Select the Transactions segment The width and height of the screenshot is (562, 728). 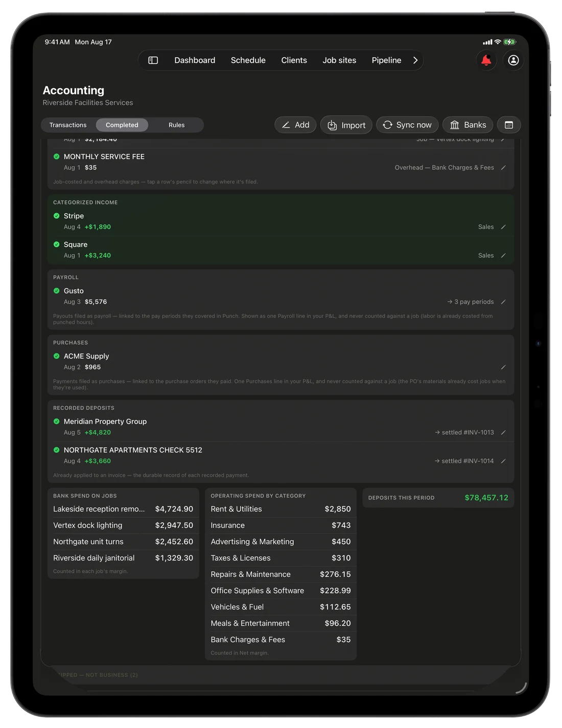click(x=68, y=125)
